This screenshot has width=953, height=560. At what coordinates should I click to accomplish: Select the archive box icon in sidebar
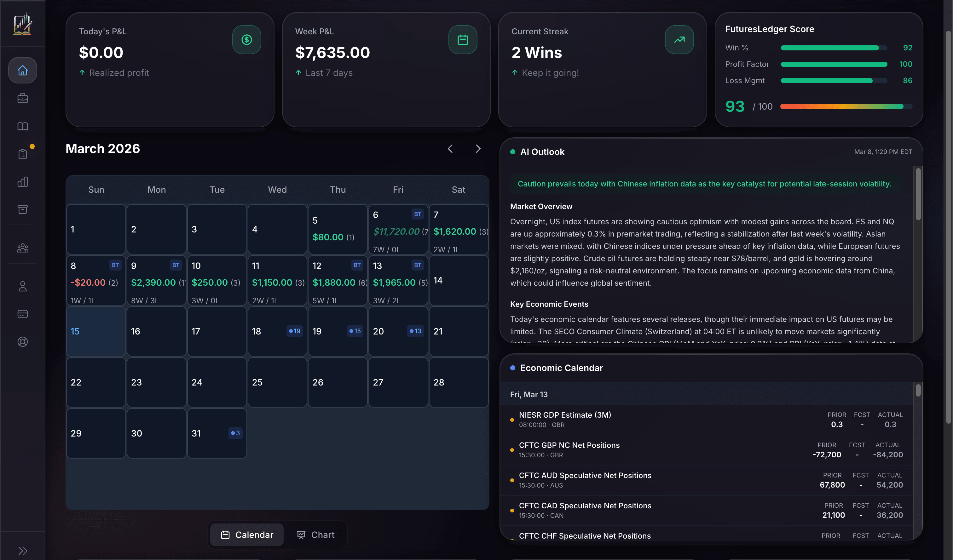(x=23, y=209)
